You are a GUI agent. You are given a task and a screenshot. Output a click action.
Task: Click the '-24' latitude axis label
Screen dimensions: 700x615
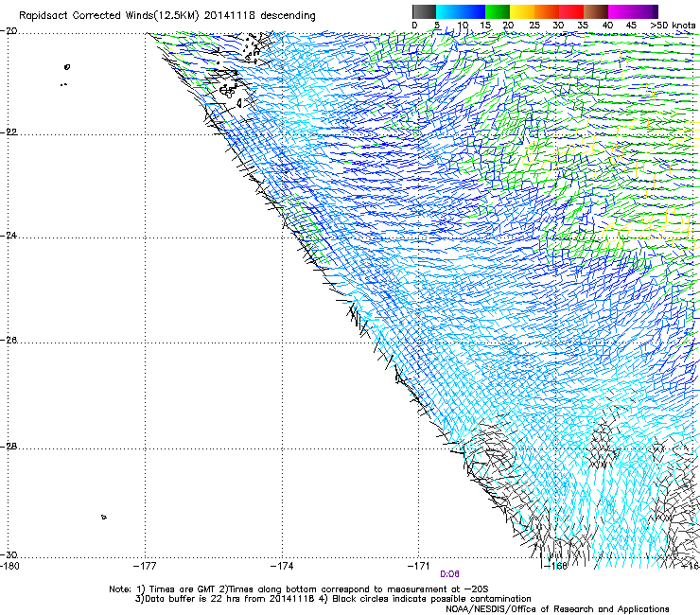click(x=9, y=236)
